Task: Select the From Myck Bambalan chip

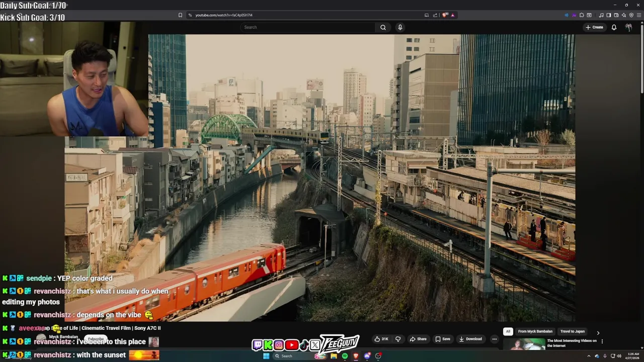Action: [535, 331]
